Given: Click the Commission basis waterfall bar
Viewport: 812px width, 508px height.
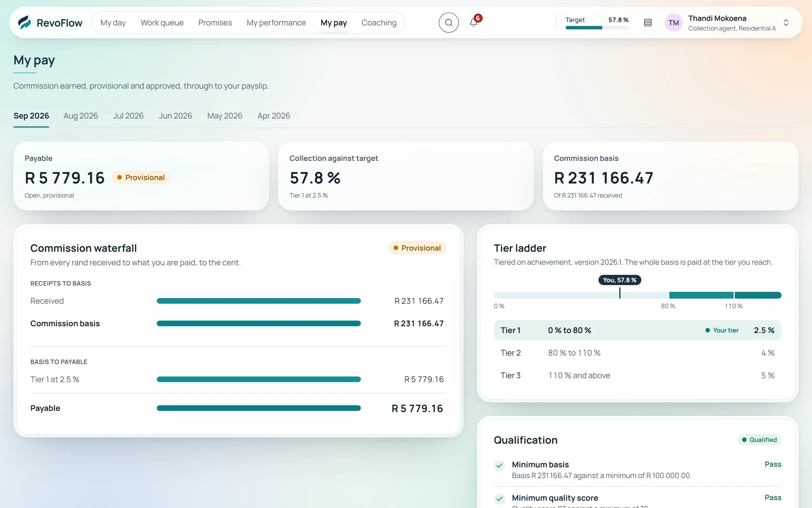Looking at the screenshot, I should [x=258, y=323].
